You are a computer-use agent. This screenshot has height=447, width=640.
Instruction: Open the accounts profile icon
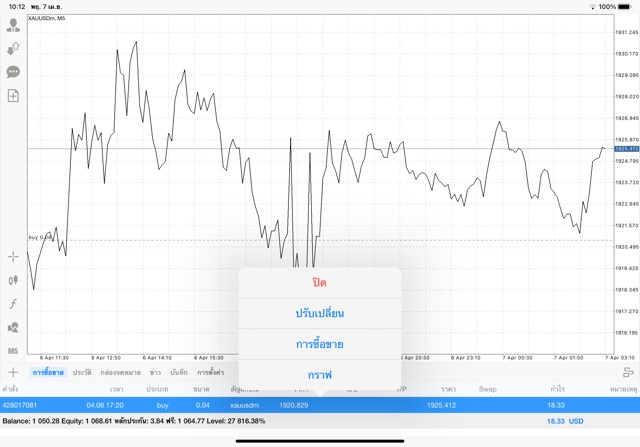[x=13, y=25]
